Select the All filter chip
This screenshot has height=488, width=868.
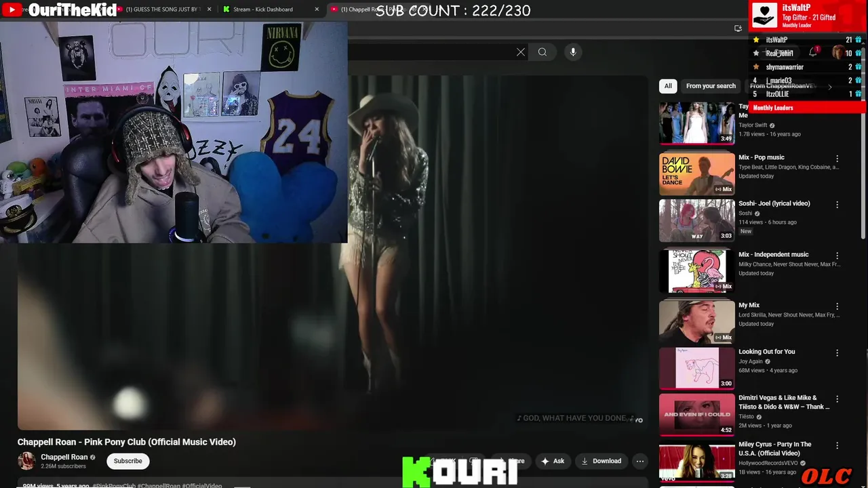[668, 86]
